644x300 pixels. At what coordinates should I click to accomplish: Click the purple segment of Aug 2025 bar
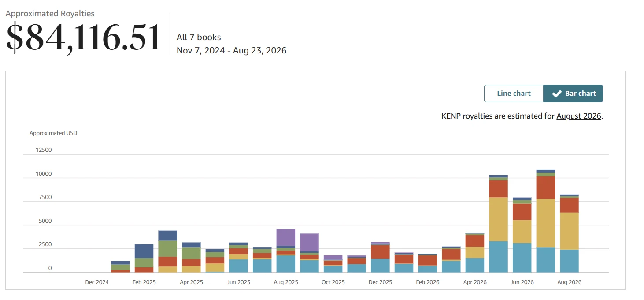[285, 237]
